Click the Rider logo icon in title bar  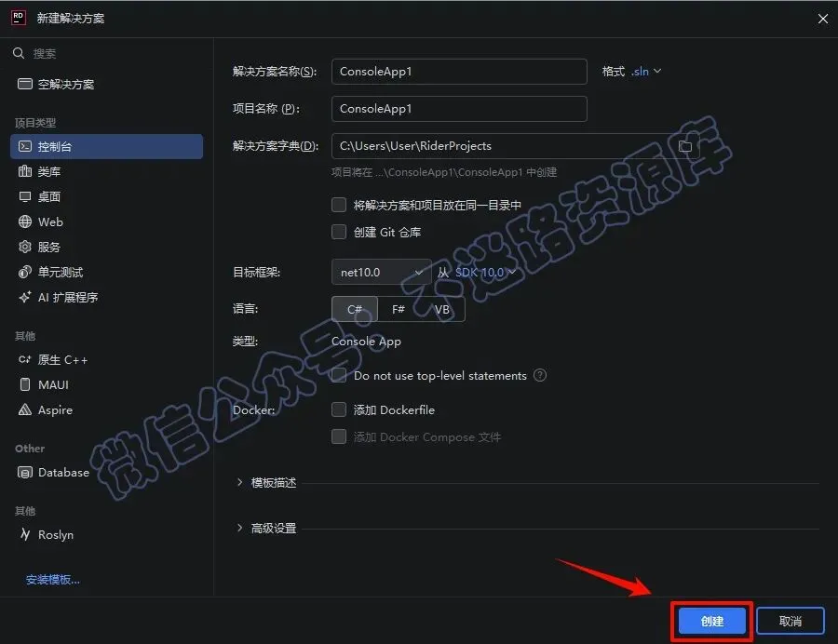click(x=19, y=18)
